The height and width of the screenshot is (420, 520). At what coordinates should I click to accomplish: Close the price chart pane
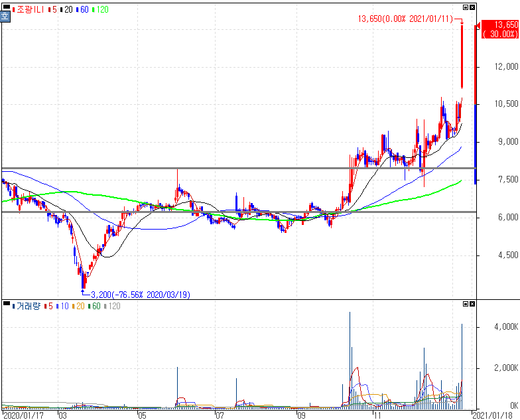[x=472, y=7]
